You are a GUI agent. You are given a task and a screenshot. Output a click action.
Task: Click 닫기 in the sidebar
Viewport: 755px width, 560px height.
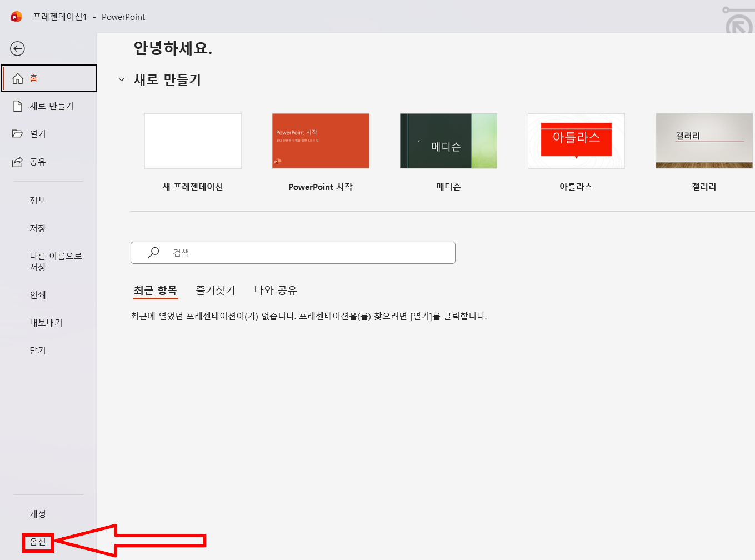(x=38, y=351)
